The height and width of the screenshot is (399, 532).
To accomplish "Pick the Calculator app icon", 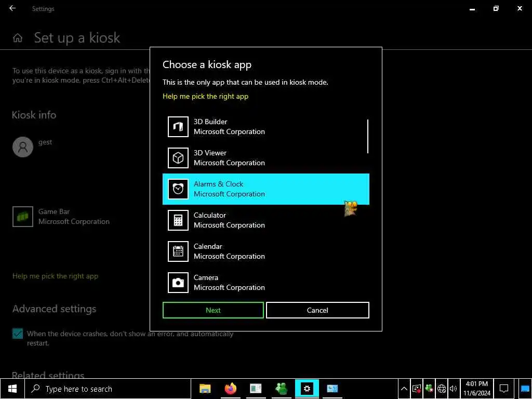I will click(x=178, y=220).
